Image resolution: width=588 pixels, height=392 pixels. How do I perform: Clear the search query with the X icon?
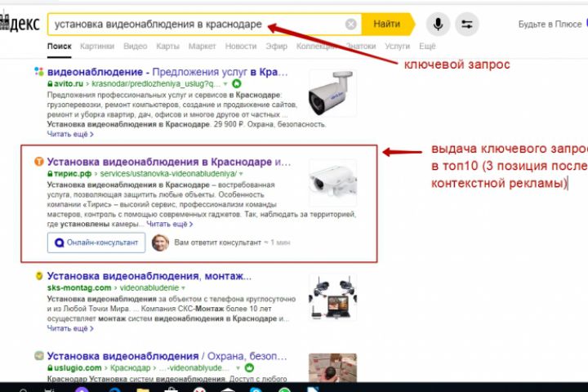pos(350,24)
